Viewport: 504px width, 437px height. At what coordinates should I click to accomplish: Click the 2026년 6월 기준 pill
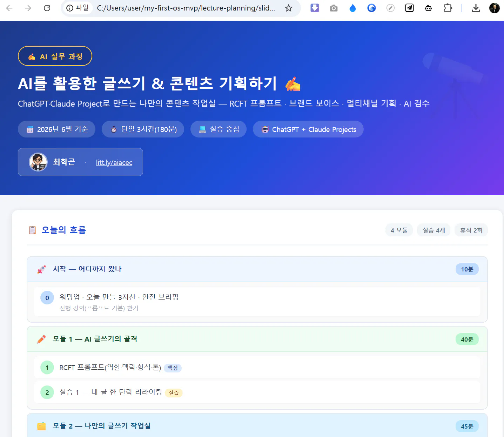click(x=56, y=129)
